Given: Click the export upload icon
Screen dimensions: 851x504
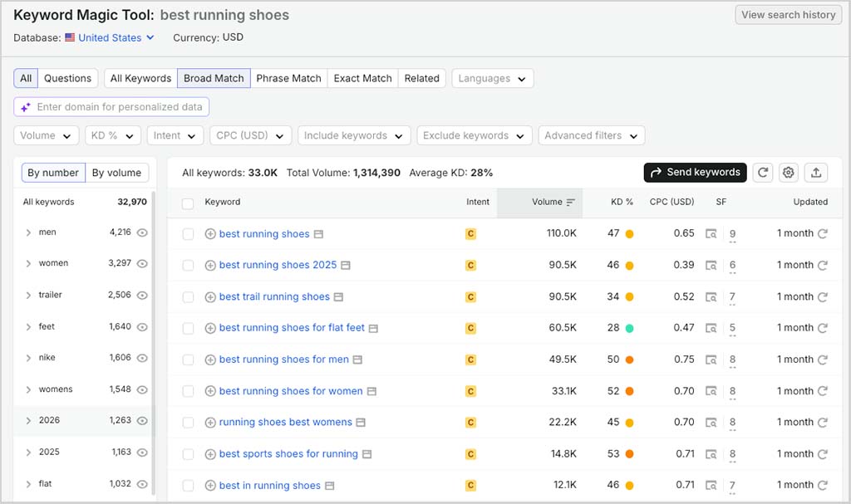Looking at the screenshot, I should coord(816,173).
